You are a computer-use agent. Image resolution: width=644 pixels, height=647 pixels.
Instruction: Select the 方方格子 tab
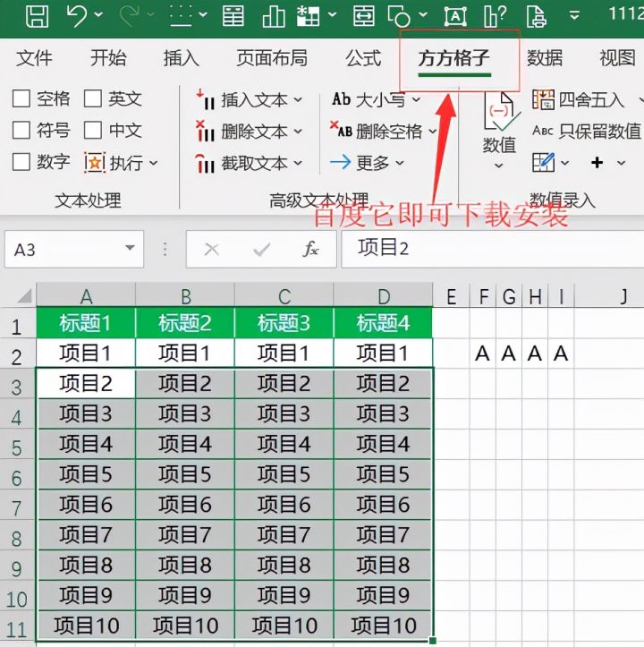453,58
